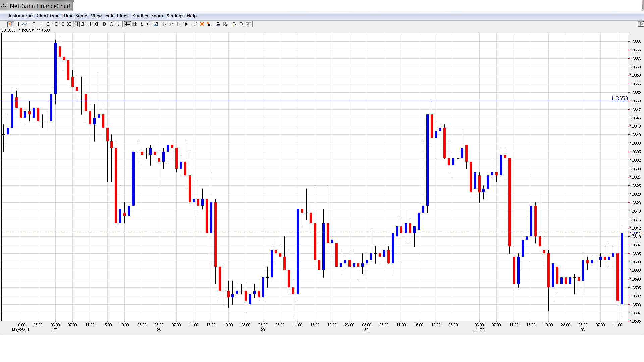
Task: Select the line chart type icon
Action: (x=25, y=24)
